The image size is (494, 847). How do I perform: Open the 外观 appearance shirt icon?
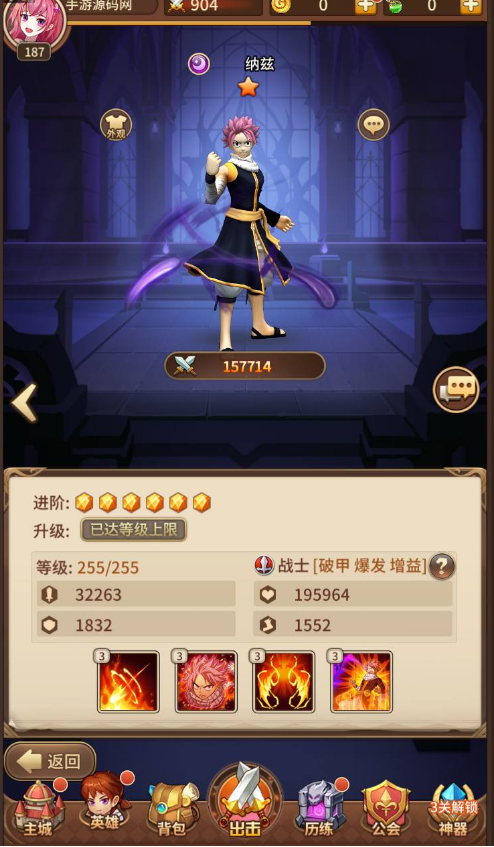click(116, 125)
